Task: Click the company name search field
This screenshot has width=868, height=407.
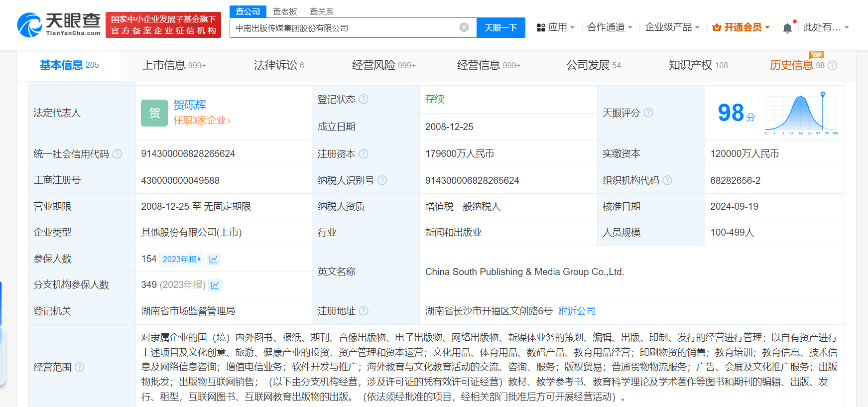Action: pyautogui.click(x=344, y=28)
